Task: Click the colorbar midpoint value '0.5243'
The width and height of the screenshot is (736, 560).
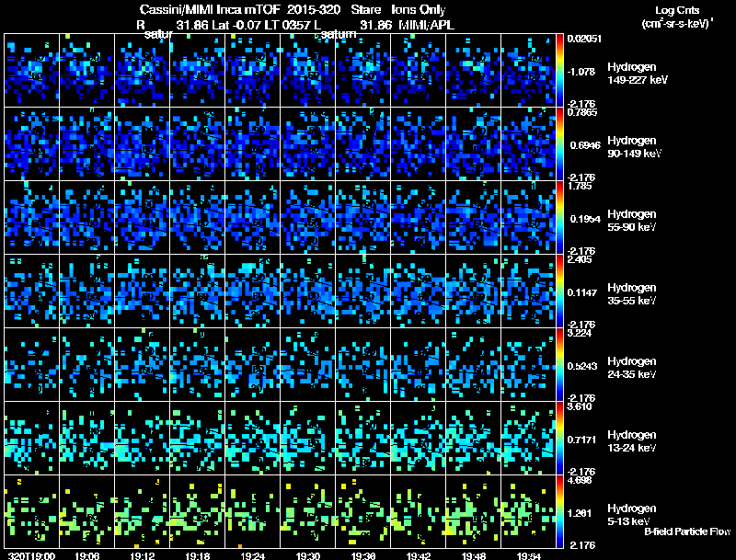Action: coord(582,366)
